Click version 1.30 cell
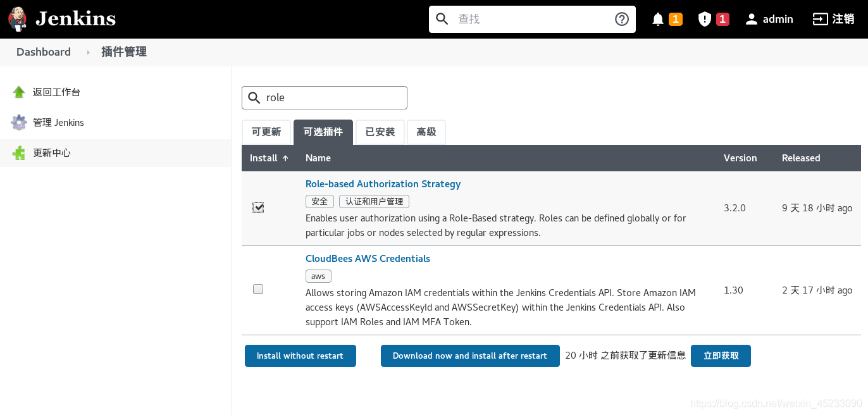868x415 pixels. (x=733, y=290)
